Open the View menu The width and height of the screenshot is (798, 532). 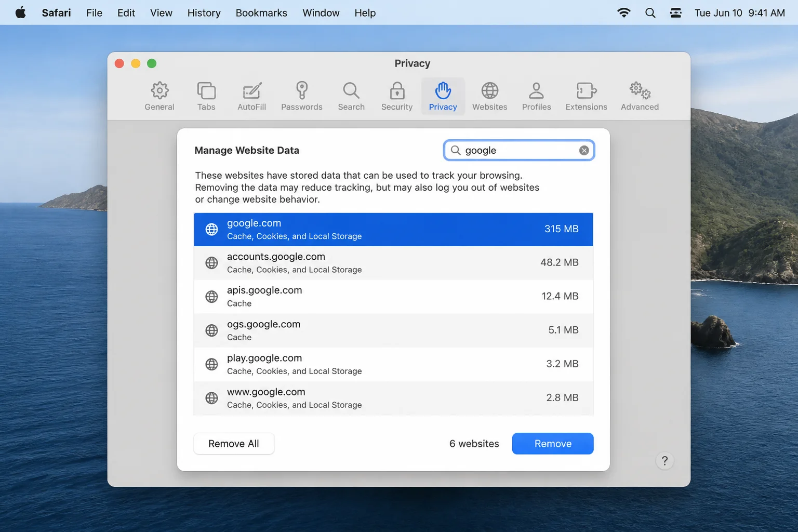pyautogui.click(x=161, y=12)
